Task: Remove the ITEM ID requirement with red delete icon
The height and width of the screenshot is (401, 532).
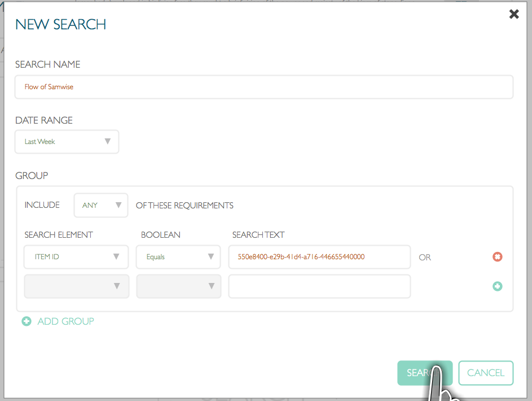Action: (x=497, y=257)
